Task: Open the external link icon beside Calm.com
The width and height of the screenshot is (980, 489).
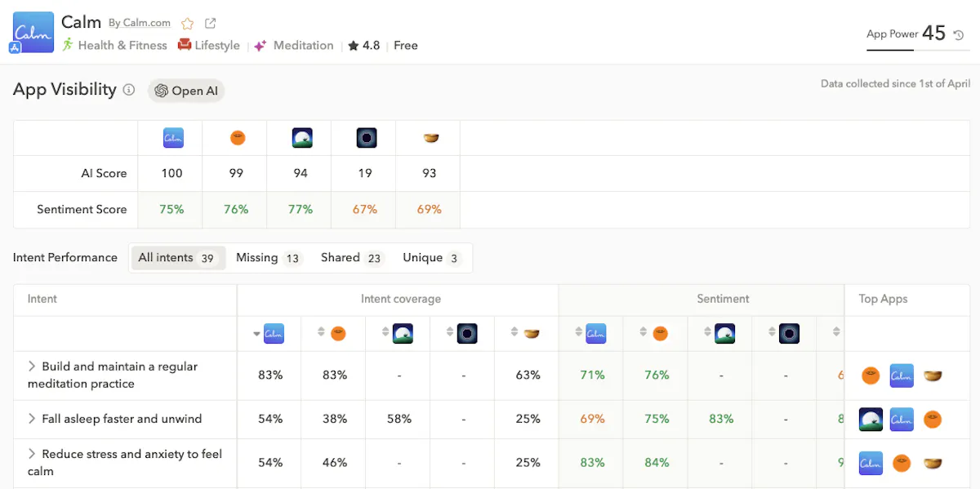Action: click(x=211, y=24)
